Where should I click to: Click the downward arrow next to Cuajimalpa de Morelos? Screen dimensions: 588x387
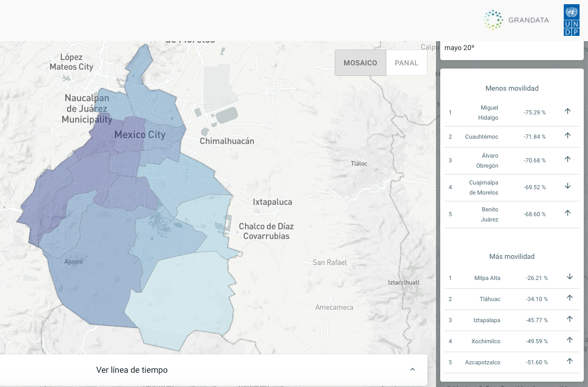568,187
